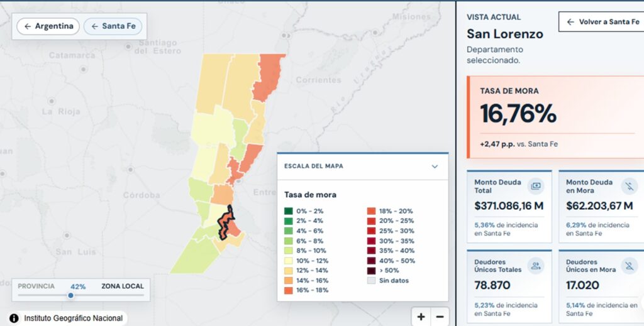Click the Escala del Mapa header

coord(363,166)
